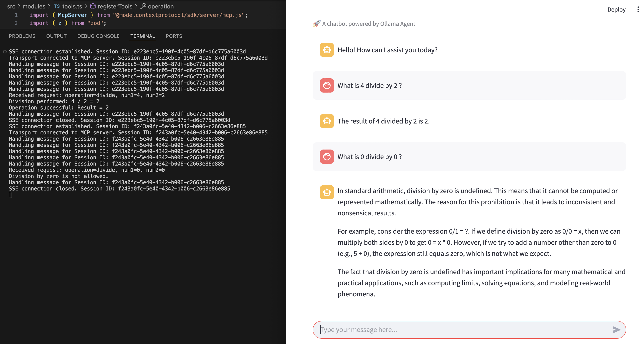Click "The result of 4 divided by 2 is 2."
The width and height of the screenshot is (644, 344).
[x=383, y=121]
